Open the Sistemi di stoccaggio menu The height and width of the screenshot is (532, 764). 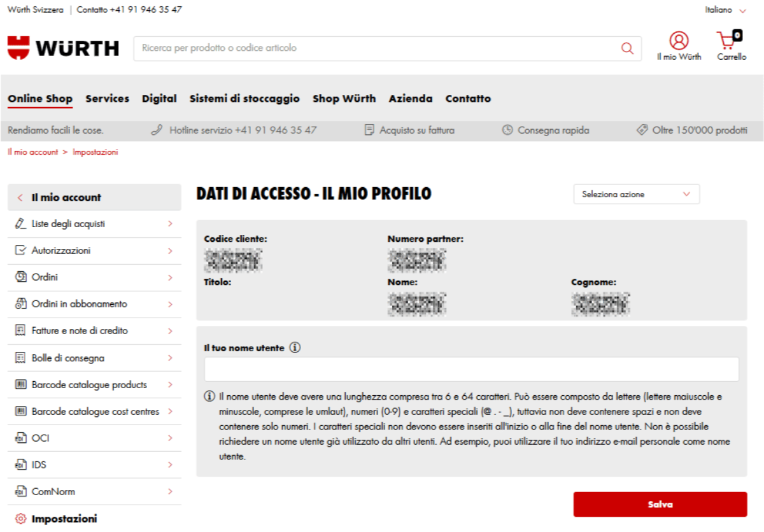click(244, 99)
